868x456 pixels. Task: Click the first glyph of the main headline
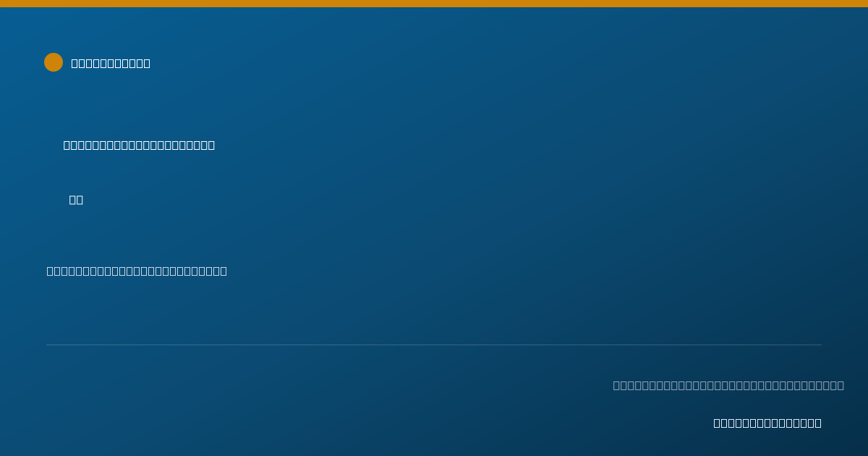point(67,145)
